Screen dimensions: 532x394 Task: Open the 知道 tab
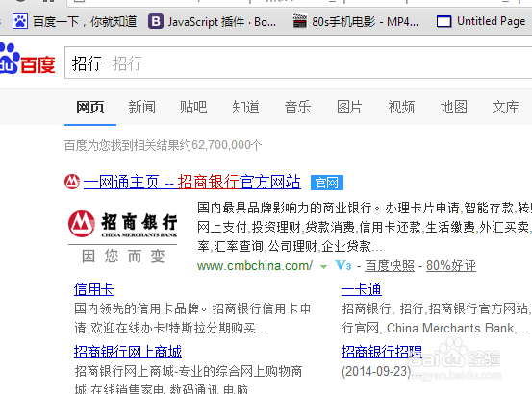pyautogui.click(x=245, y=108)
